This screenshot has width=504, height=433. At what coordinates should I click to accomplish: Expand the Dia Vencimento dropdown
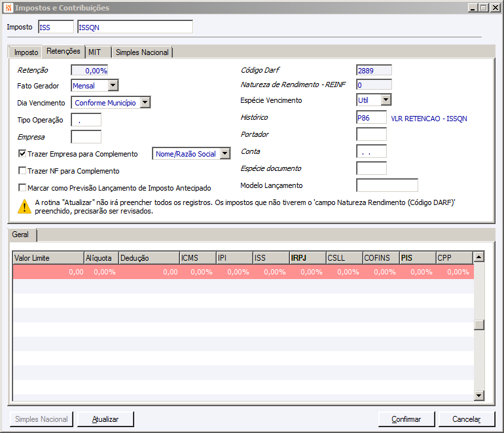pyautogui.click(x=145, y=102)
